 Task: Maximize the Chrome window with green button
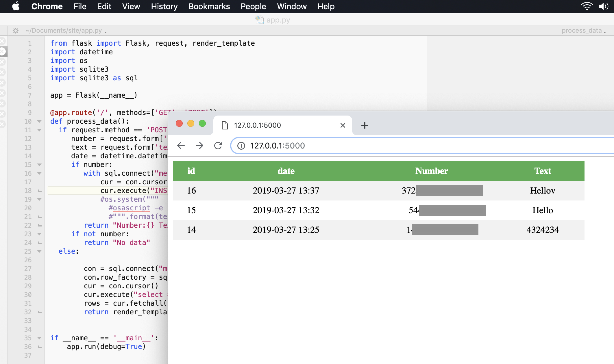click(x=202, y=124)
